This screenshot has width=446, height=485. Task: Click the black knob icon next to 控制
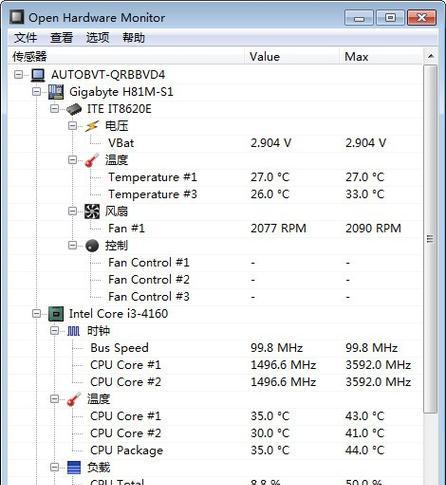pos(92,246)
